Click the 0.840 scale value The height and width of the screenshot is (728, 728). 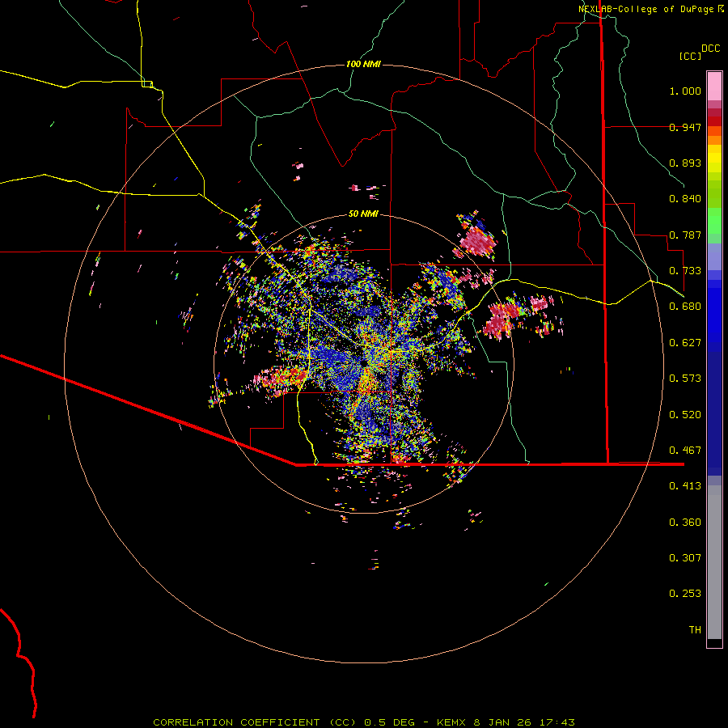click(x=685, y=199)
